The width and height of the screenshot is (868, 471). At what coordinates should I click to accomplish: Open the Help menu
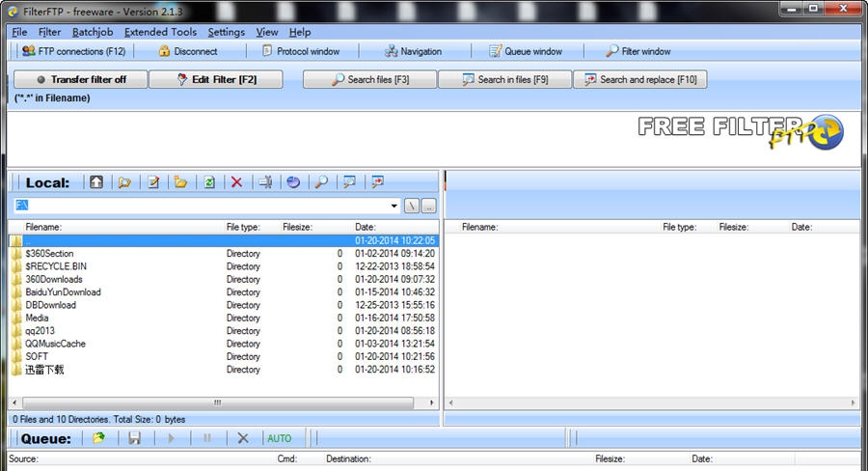[300, 32]
